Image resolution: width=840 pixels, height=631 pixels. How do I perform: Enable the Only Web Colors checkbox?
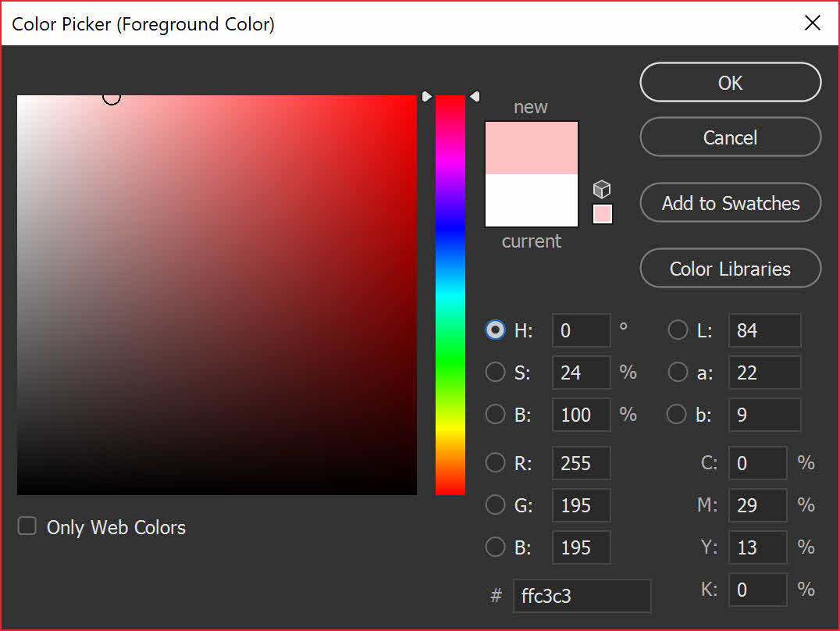point(27,526)
